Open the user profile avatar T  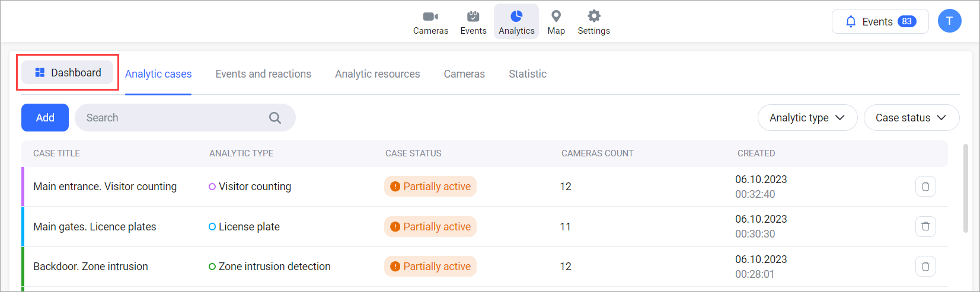949,21
